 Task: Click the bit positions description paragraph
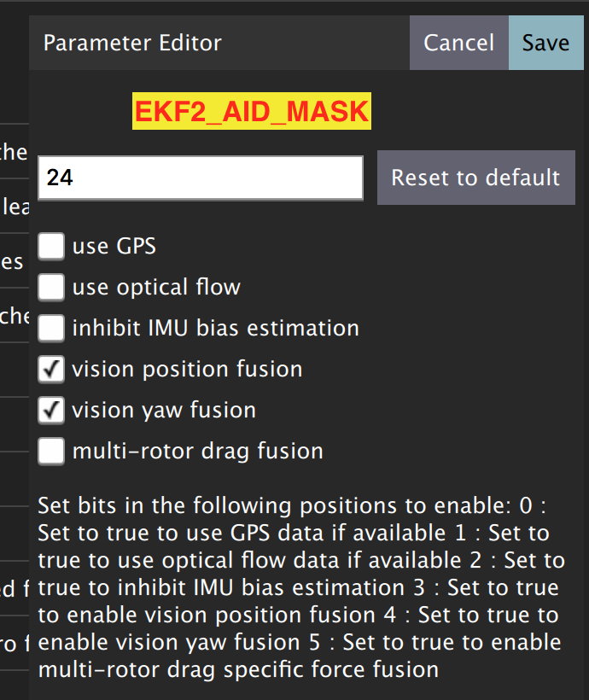coord(301,587)
